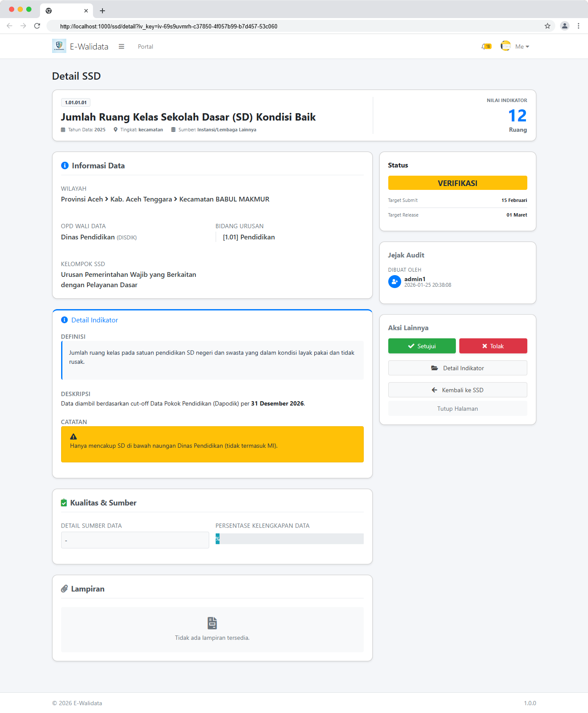The image size is (588, 713).
Task: Bookmark this page with the star icon
Action: 547,26
